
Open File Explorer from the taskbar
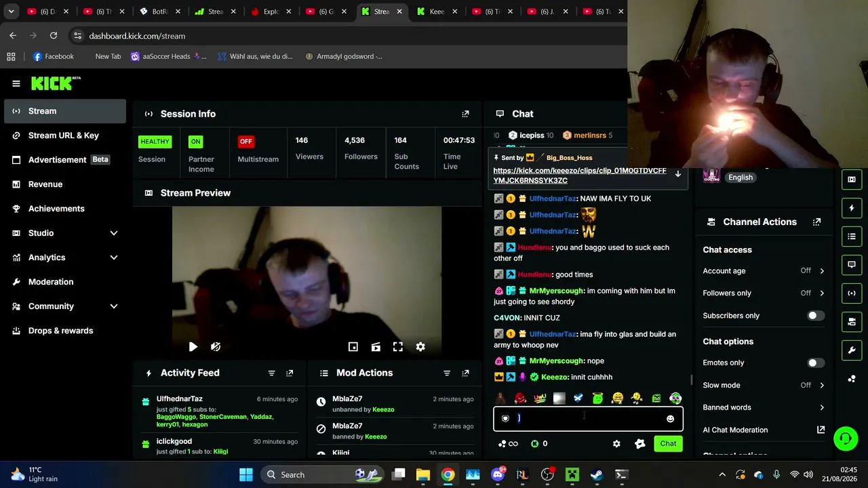click(422, 474)
